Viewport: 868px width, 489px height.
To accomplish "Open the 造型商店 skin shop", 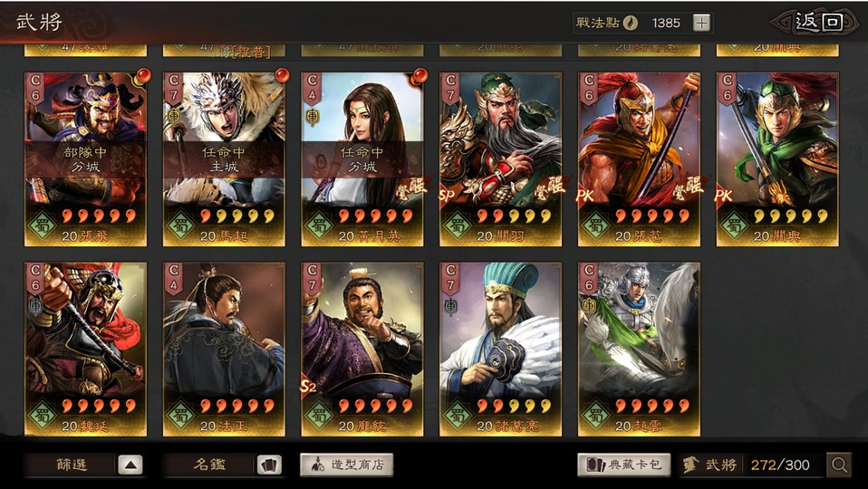I will pos(347,465).
